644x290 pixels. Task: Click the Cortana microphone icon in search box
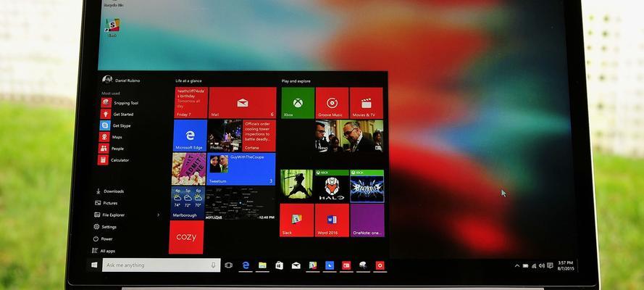point(213,265)
